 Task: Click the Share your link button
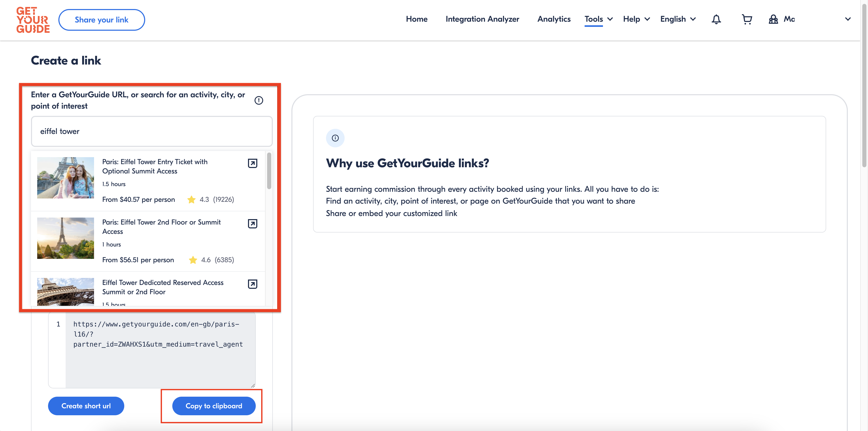click(x=102, y=20)
